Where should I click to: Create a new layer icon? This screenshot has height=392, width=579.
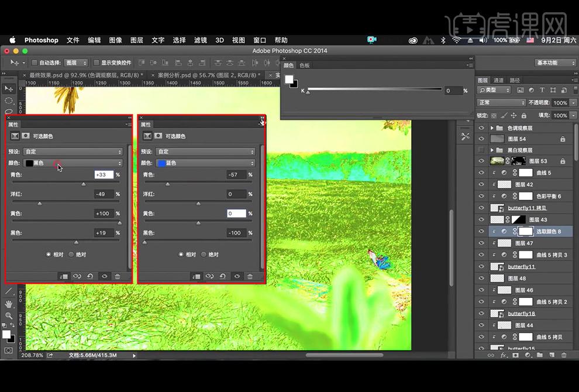pos(552,355)
